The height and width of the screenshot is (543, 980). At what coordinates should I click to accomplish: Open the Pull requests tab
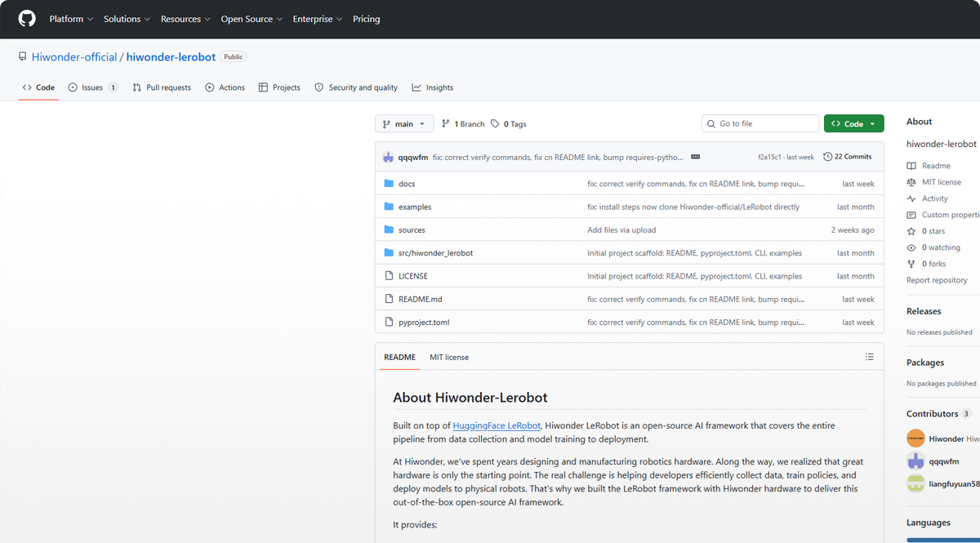tap(162, 87)
